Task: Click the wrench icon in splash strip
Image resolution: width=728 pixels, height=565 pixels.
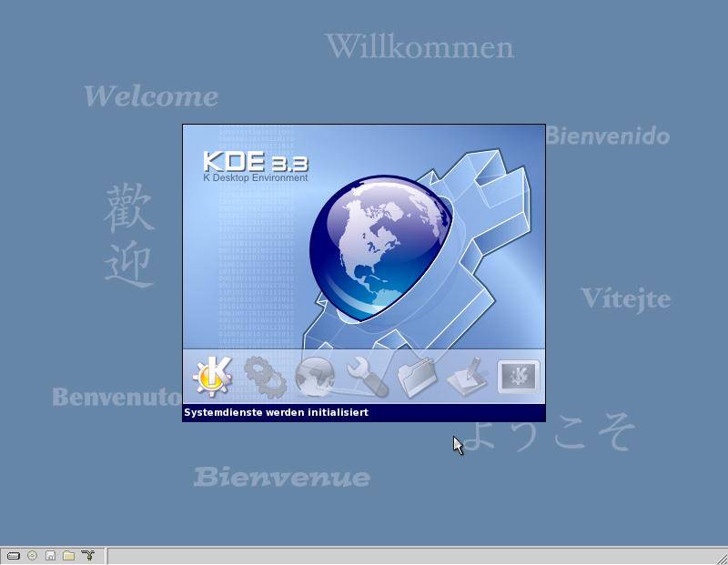Action: tap(367, 377)
